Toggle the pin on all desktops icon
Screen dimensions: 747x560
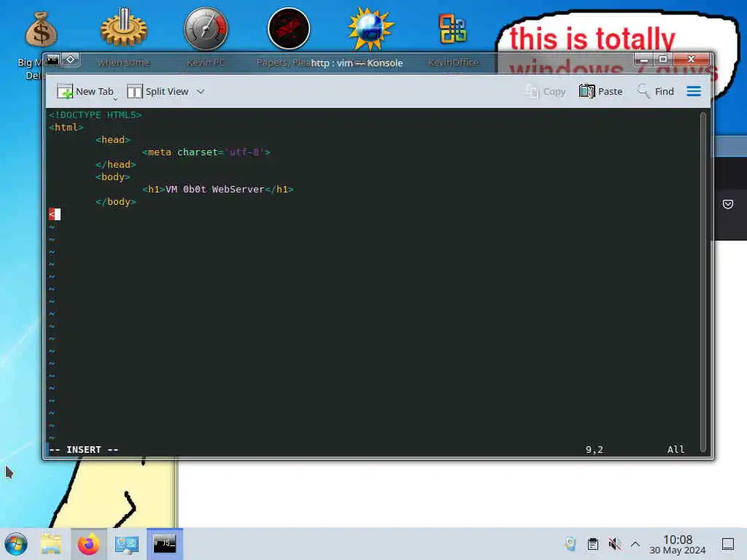pyautogui.click(x=71, y=60)
